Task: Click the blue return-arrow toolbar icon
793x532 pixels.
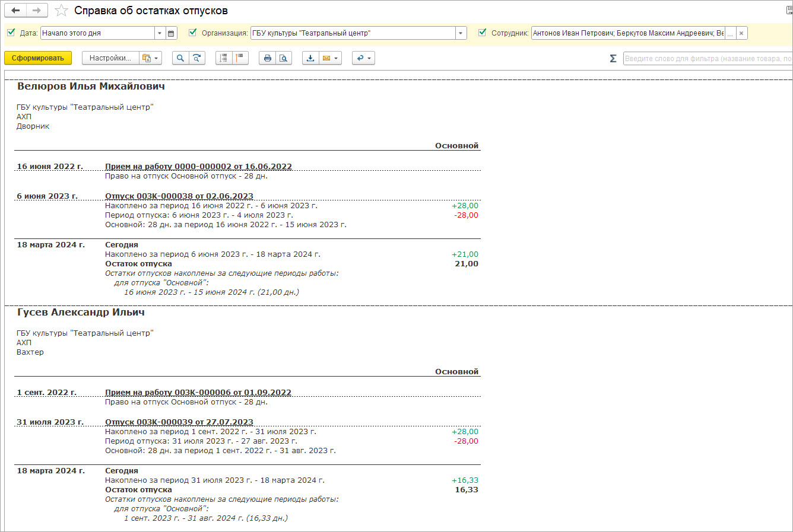Action: 360,58
